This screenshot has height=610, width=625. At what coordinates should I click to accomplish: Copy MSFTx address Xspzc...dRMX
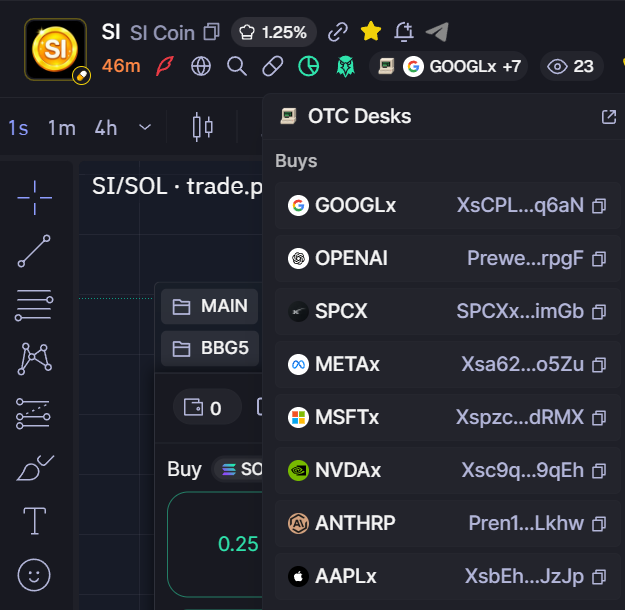(599, 418)
